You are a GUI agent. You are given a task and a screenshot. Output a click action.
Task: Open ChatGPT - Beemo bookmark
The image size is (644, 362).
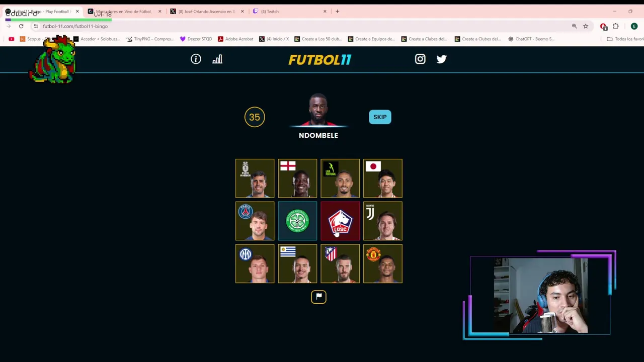(531, 39)
